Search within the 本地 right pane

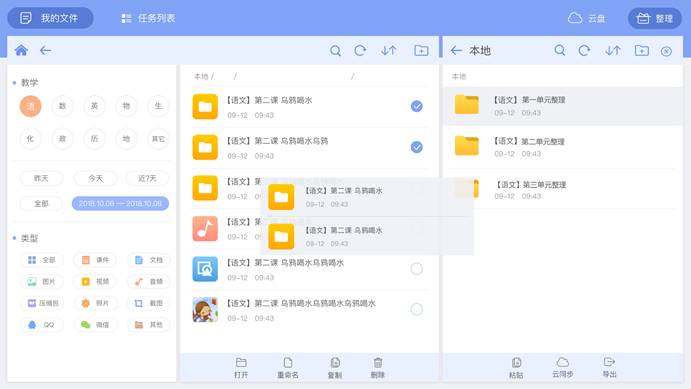(560, 51)
